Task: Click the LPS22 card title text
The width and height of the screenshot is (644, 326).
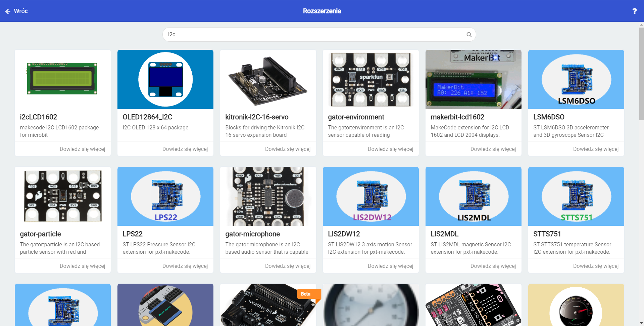Action: coord(133,234)
